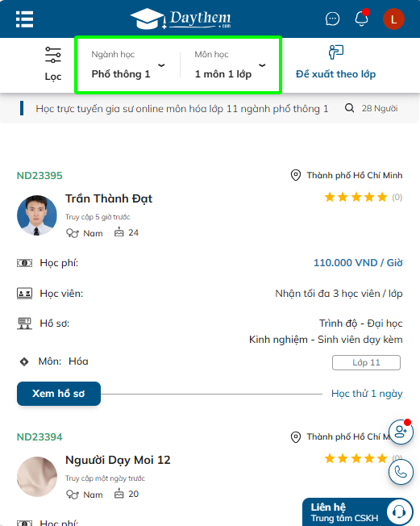Screen dimensions: 420x526
Task: Open the chat messages icon
Action: click(x=332, y=19)
